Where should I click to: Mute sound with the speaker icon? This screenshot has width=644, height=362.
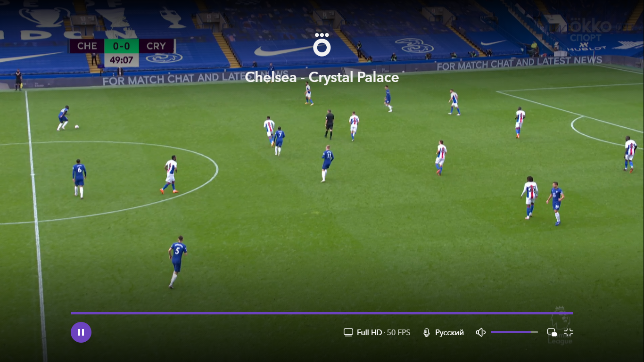[x=481, y=332]
